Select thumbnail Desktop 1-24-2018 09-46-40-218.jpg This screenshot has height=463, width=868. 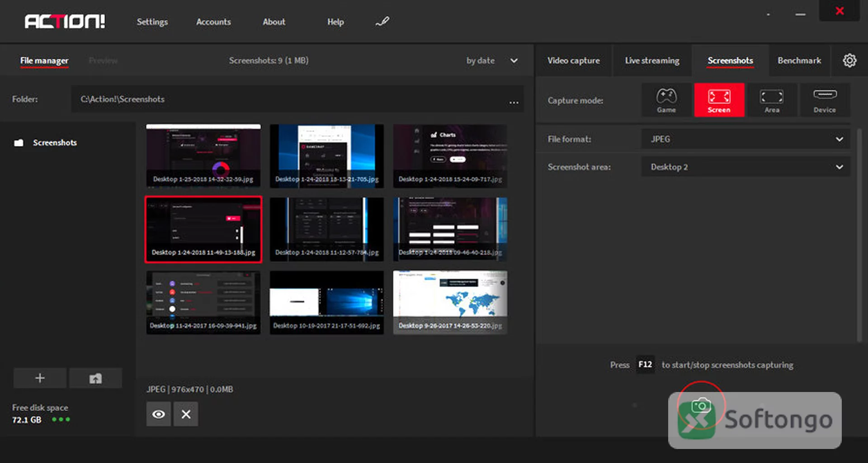(450, 229)
